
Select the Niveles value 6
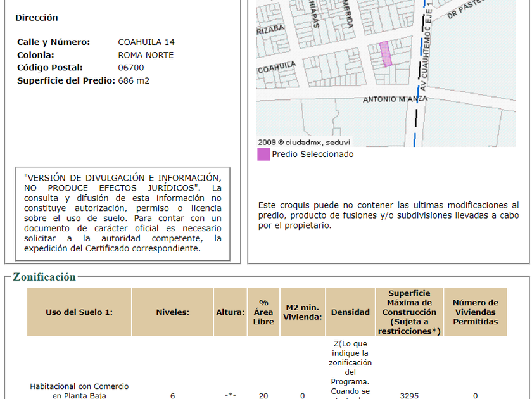pos(172,395)
